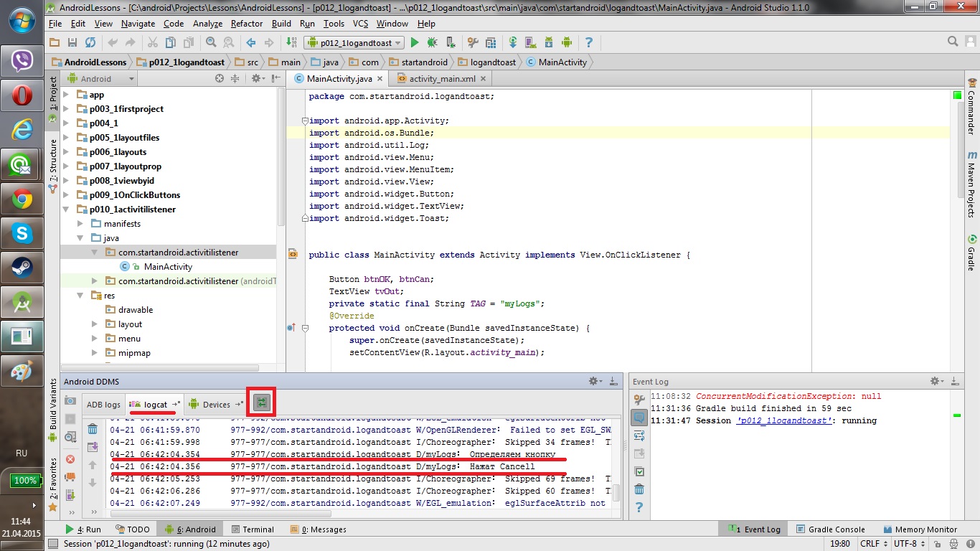The height and width of the screenshot is (551, 980).
Task: Open SDK Manager from the toolbar
Action: click(549, 43)
